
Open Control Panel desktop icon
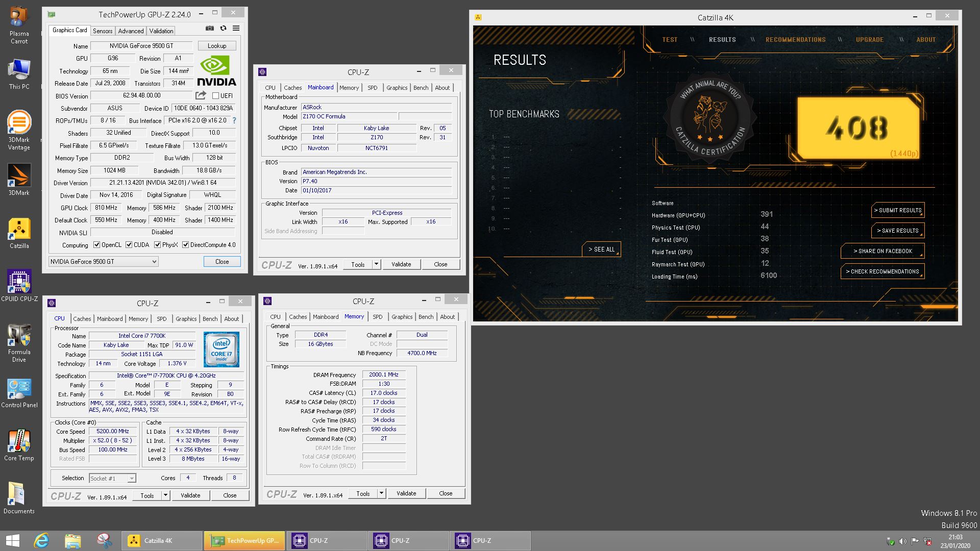19,393
